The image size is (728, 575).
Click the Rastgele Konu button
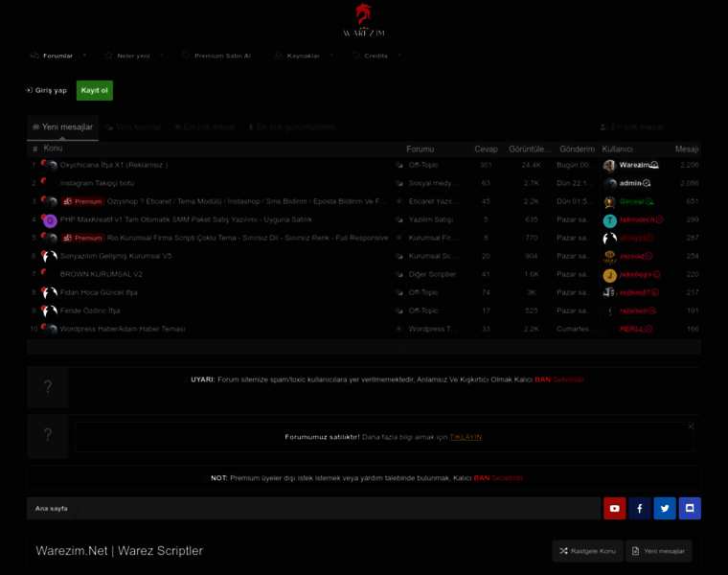(587, 551)
